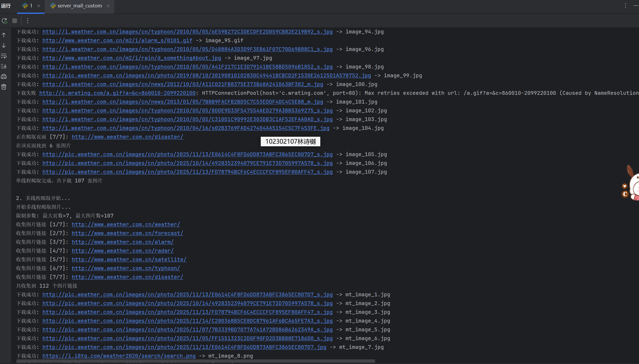639x364 pixels.
Task: Click the scroll up arrow icon
Action: point(4,35)
